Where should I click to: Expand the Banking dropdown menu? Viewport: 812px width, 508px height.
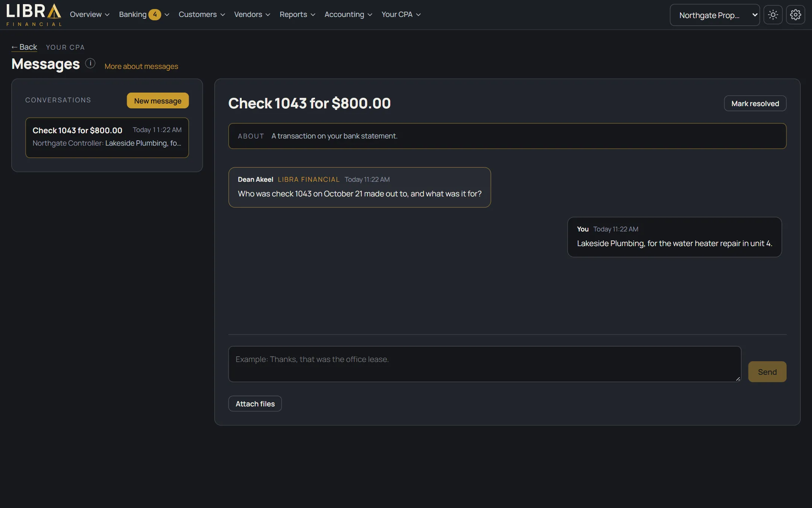pos(144,14)
